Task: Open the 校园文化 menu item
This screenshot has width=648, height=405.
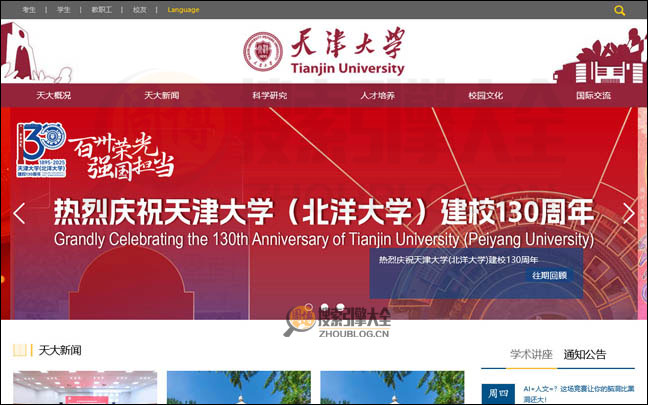Action: [485, 96]
